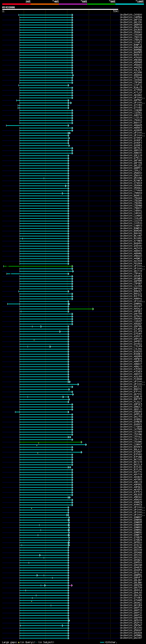146x644 pixels.
Task: Click the white query sequence bar
Action: [60, 10]
